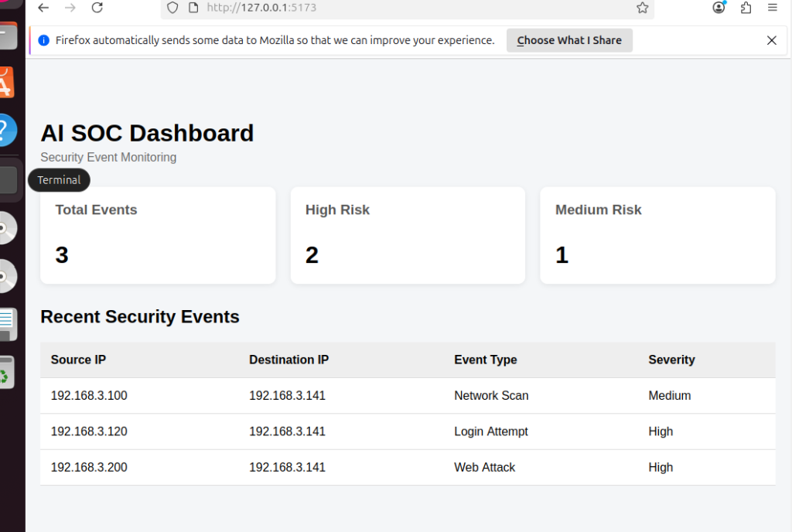
Task: Click the Severity column header
Action: point(672,360)
